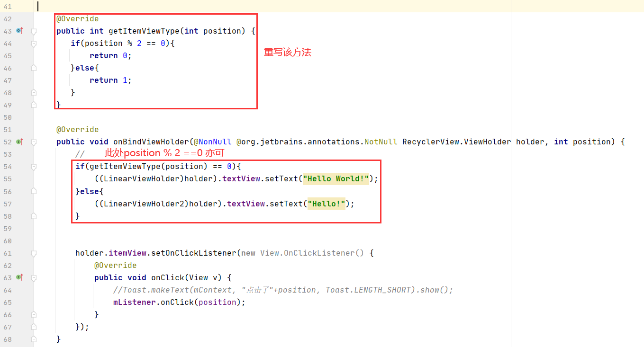Image resolution: width=644 pixels, height=347 pixels.
Task: Click mListener.onClick(position) statement
Action: point(180,303)
